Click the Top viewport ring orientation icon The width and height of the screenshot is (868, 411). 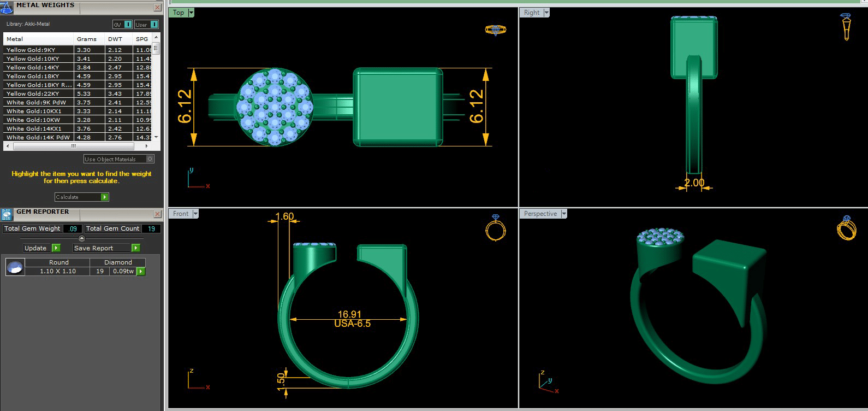pos(495,30)
